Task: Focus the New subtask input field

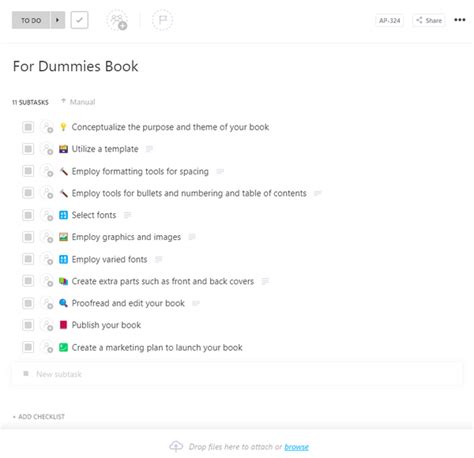Action: click(x=237, y=374)
